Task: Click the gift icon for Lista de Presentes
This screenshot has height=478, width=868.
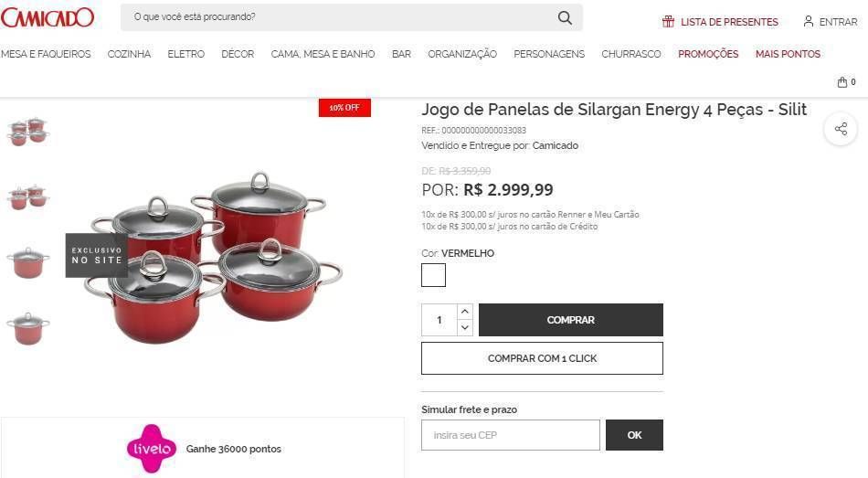Action: [668, 22]
